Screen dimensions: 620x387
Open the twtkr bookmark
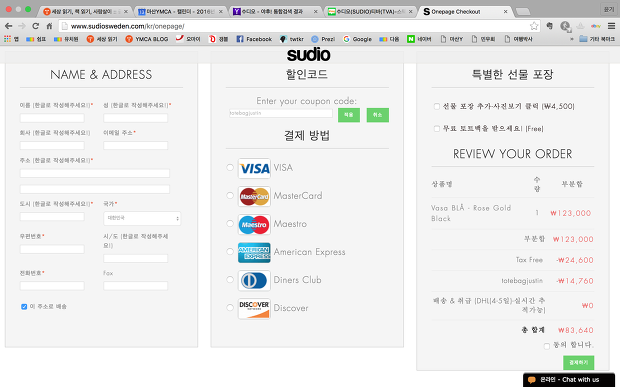pos(291,39)
